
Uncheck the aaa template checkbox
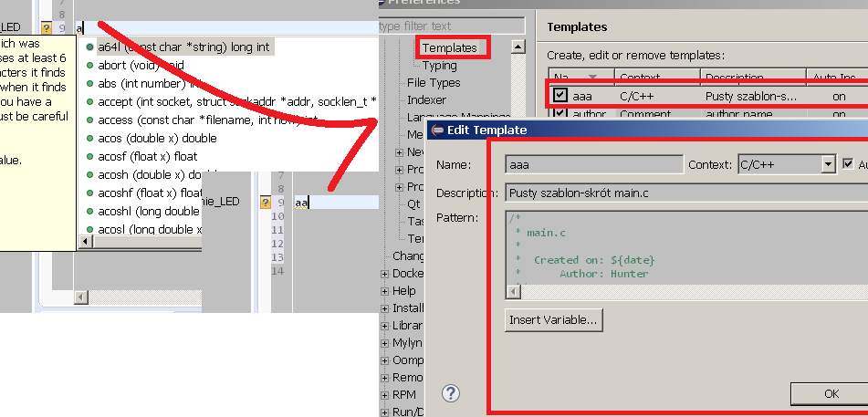[560, 95]
